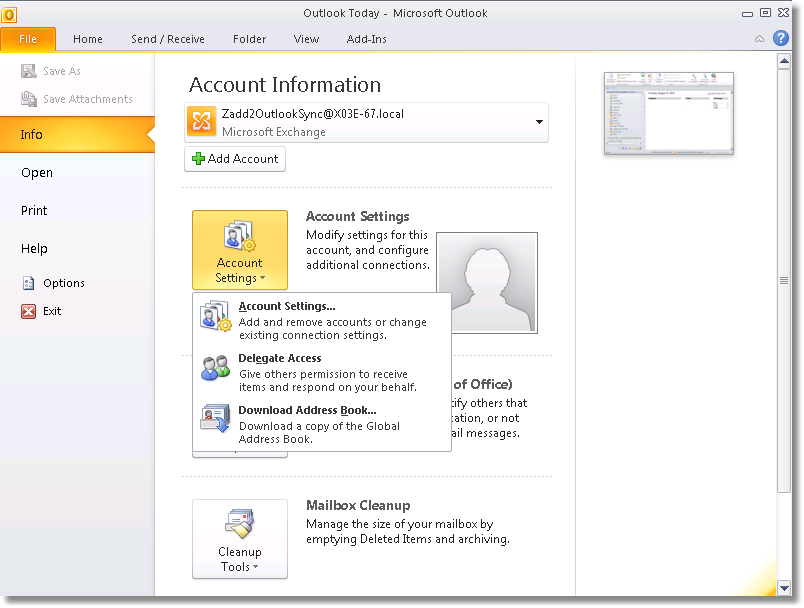
Task: Click the Exit icon in sidebar
Action: [x=29, y=311]
